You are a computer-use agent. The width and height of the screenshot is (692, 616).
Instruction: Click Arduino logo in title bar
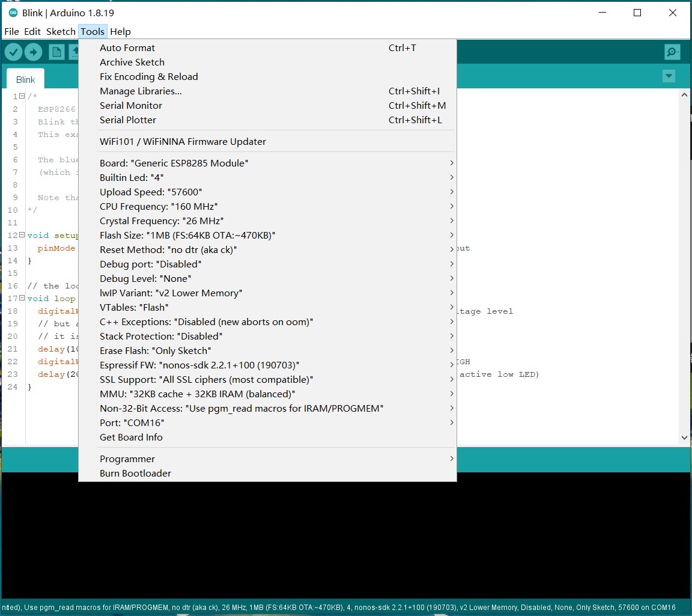[x=13, y=13]
